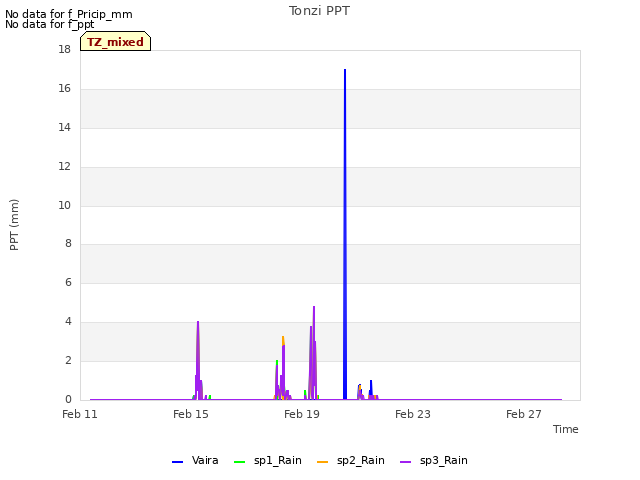The width and height of the screenshot is (640, 480).
Task: Click the 12 y-axis tick label
Action: pyautogui.click(x=64, y=167)
